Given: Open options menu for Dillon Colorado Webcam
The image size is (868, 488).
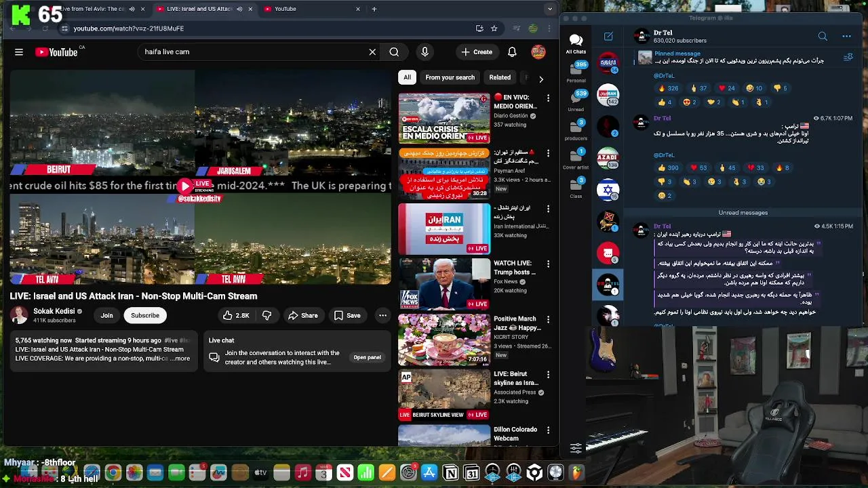Looking at the screenshot, I should point(548,430).
